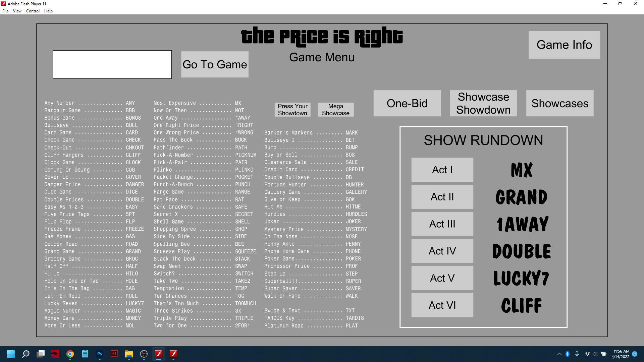Open the Control menu
The image size is (644, 362).
click(33, 11)
